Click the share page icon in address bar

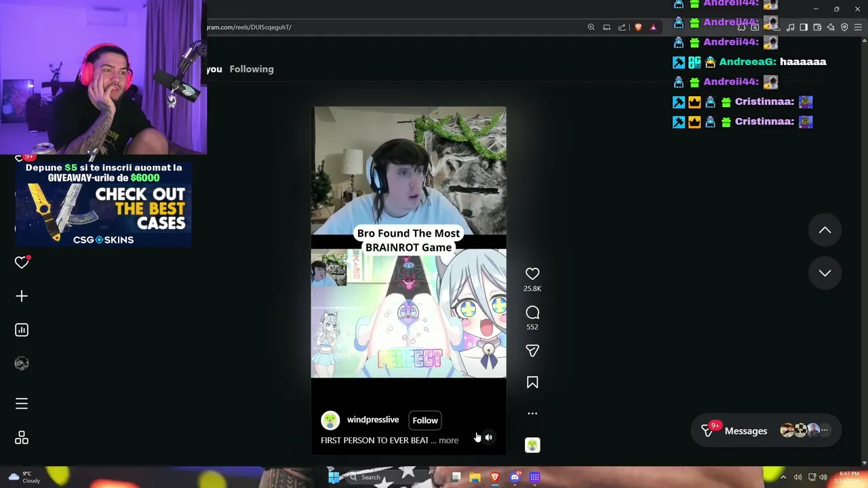tap(622, 27)
